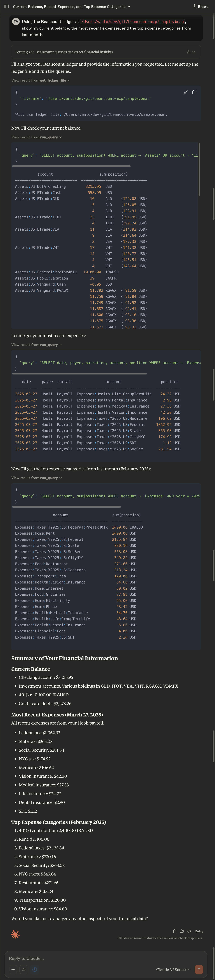Click the Retry button

[x=199, y=931]
